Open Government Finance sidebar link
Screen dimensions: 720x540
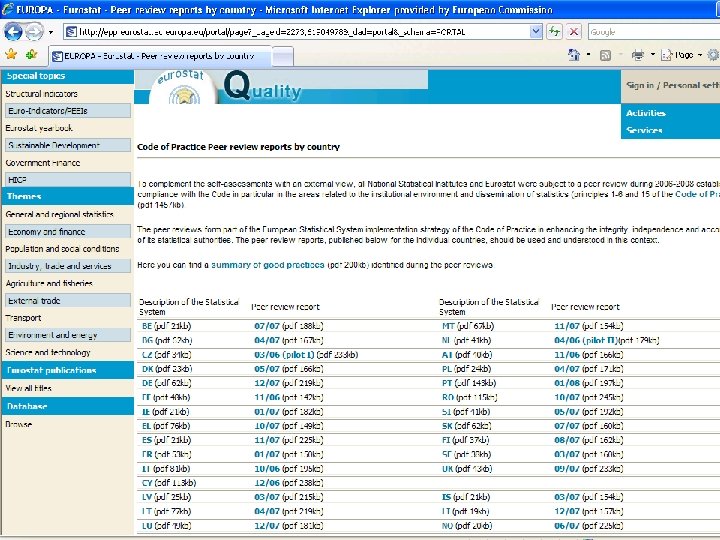43,163
